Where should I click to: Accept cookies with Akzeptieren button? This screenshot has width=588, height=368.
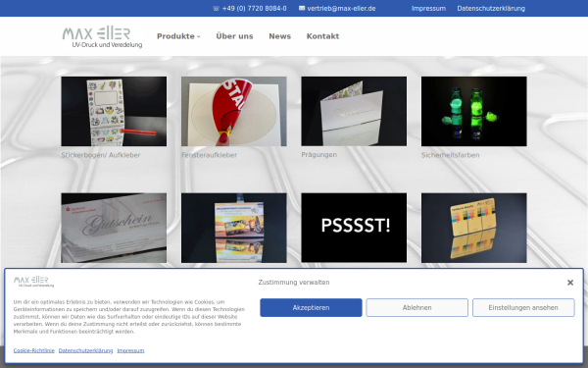[311, 307]
